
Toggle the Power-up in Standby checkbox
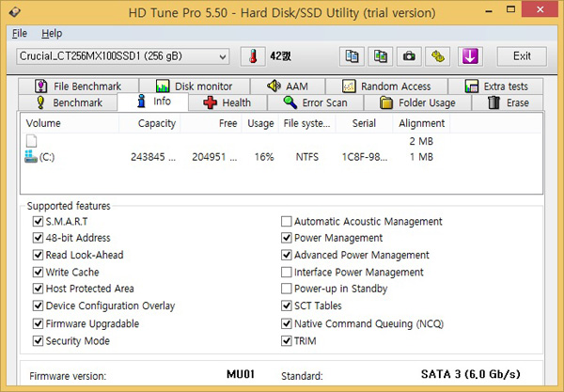[287, 289]
